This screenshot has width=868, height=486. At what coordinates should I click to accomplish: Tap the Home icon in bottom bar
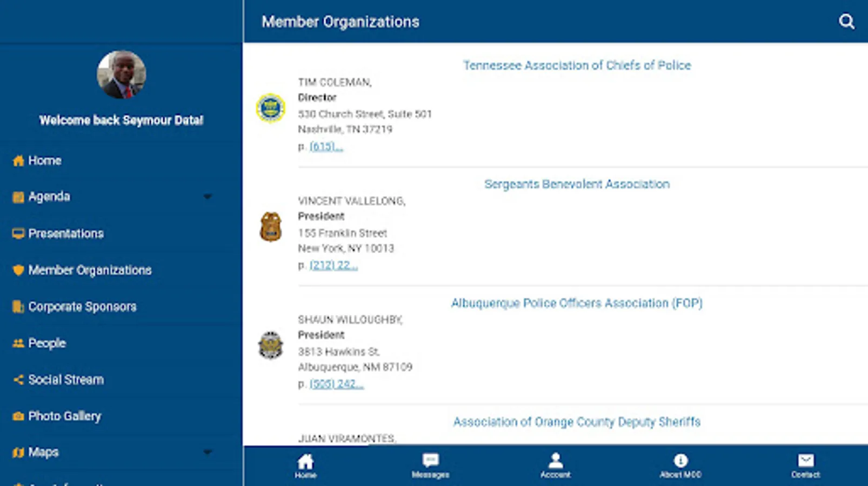coord(305,466)
